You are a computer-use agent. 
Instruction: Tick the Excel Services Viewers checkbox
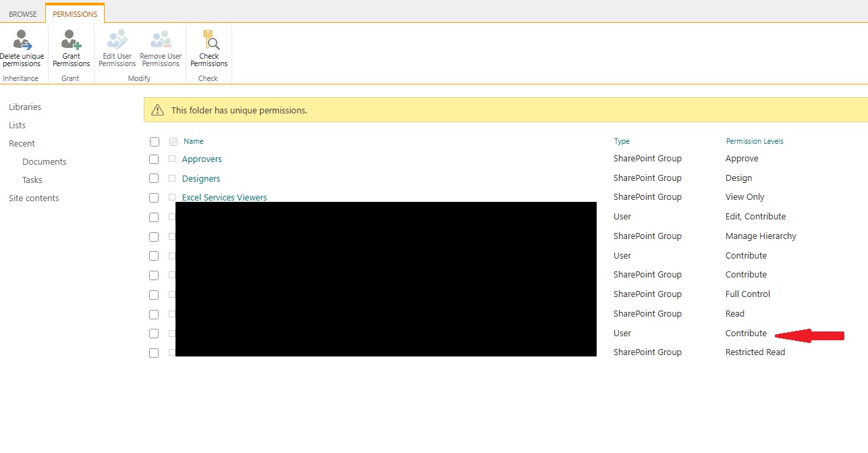pos(154,198)
